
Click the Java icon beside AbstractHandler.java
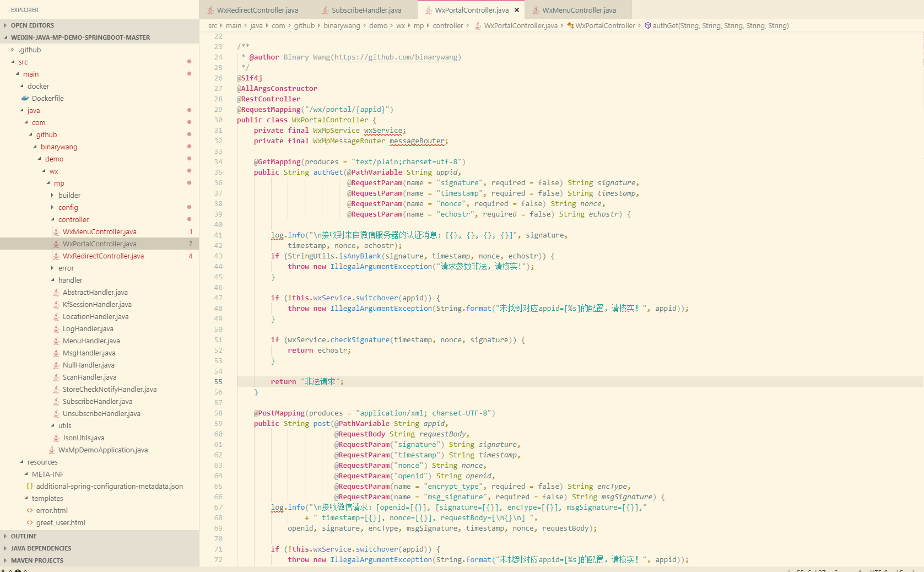click(x=56, y=292)
